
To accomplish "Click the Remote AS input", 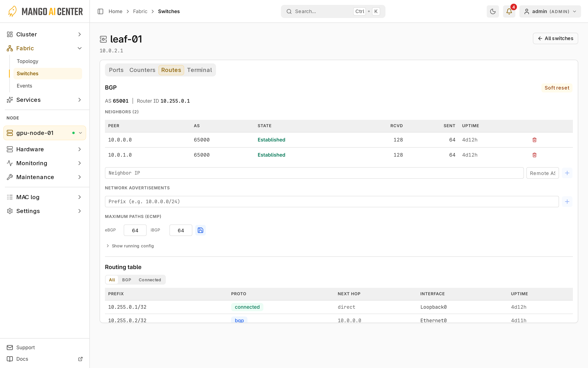I will [x=542, y=173].
